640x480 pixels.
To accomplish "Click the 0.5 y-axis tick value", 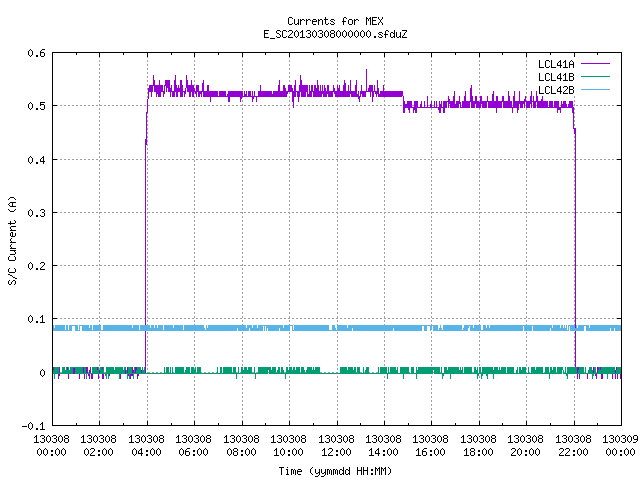I will point(36,106).
